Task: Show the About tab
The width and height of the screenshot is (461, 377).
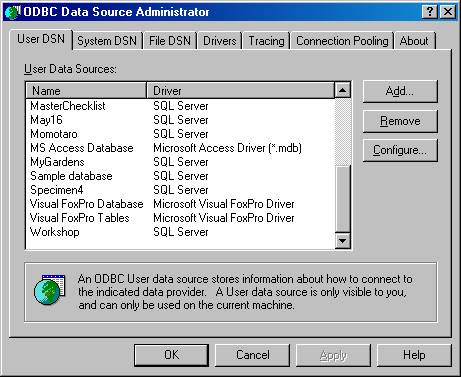Action: (x=414, y=41)
